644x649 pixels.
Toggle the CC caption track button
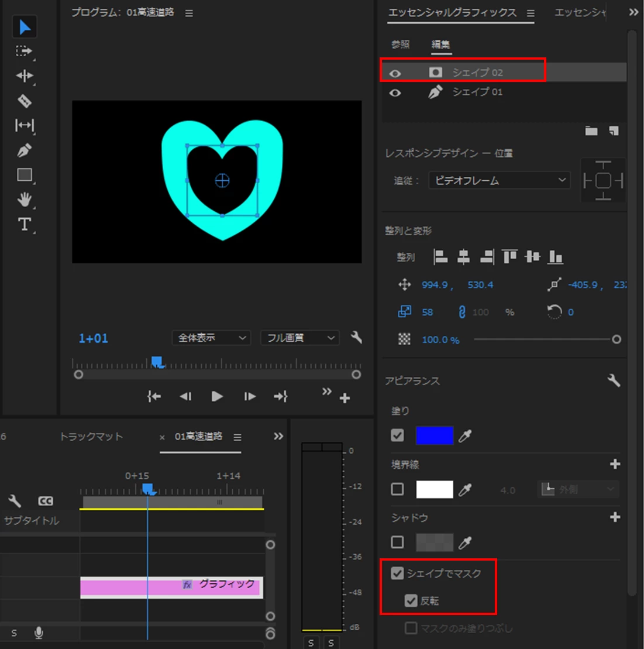pyautogui.click(x=46, y=501)
